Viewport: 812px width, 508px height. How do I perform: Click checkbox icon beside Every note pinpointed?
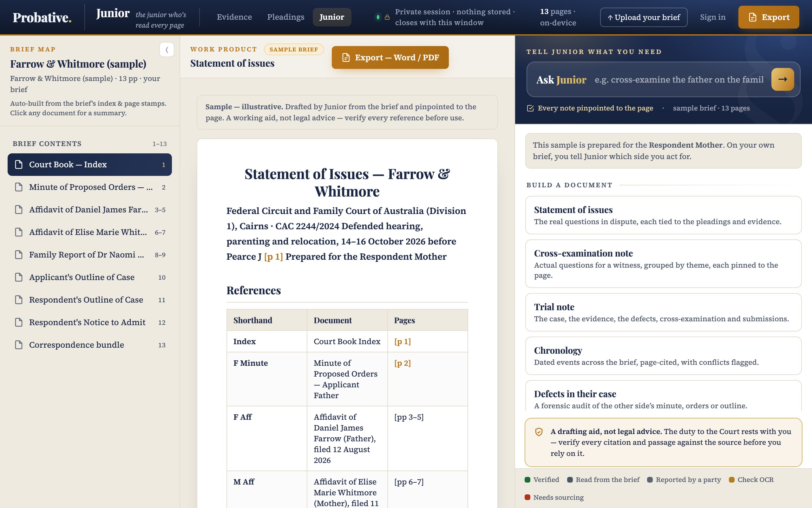click(530, 108)
